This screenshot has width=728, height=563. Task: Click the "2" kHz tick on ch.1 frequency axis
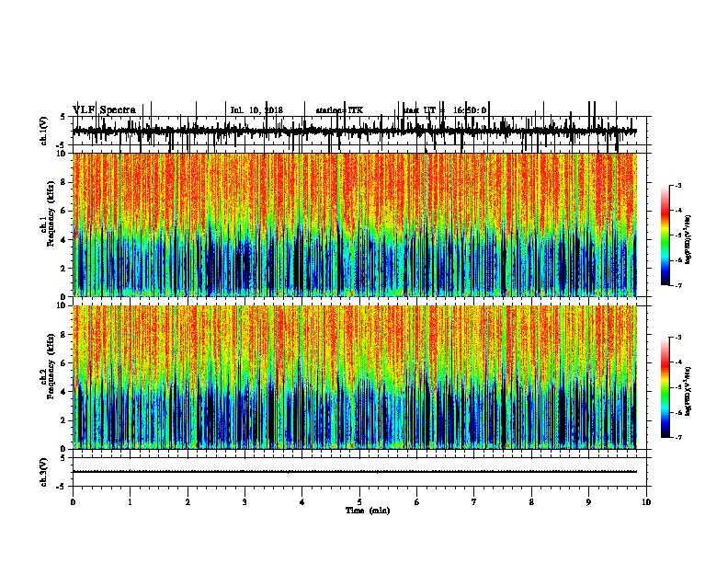pos(63,269)
